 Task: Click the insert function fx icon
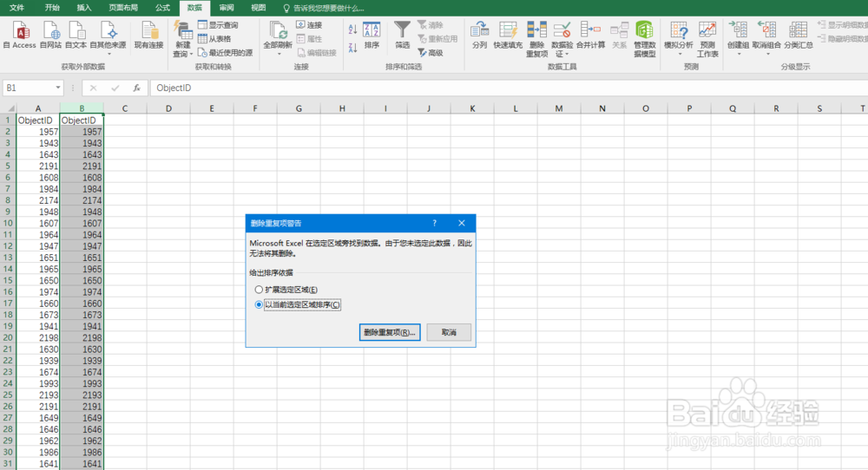point(136,88)
